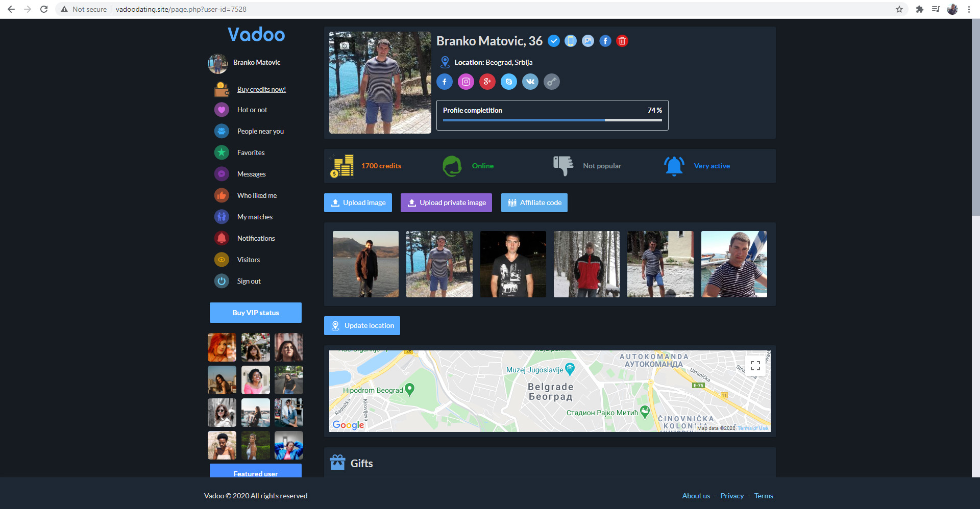Bookmark this page with the star icon
Viewport: 980px width, 509px height.
pos(899,9)
